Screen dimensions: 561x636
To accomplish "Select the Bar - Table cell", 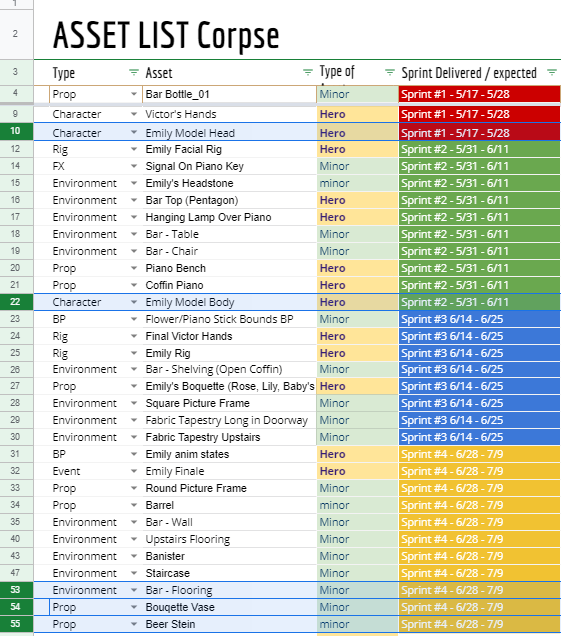I will pos(229,234).
